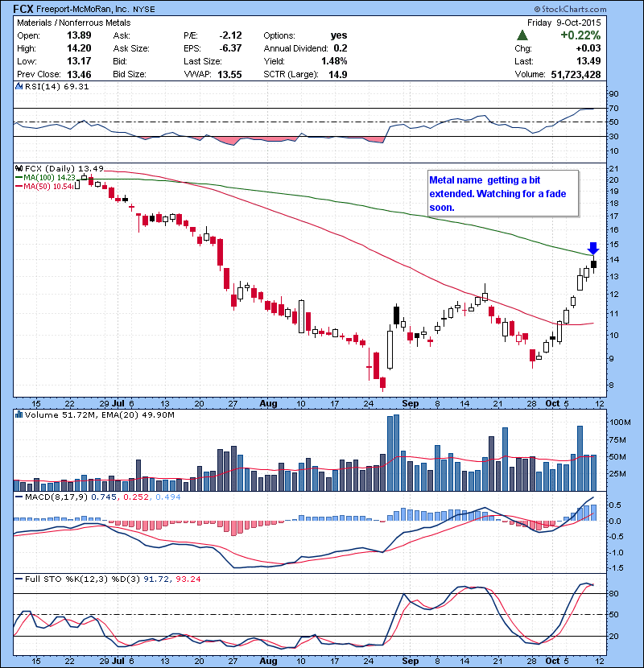Click the candlestick icon beside FCX (Daily)

click(x=19, y=169)
